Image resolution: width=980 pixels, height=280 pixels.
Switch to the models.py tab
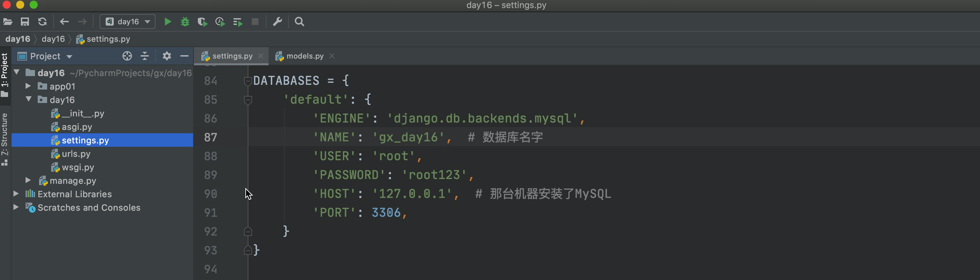(x=305, y=56)
